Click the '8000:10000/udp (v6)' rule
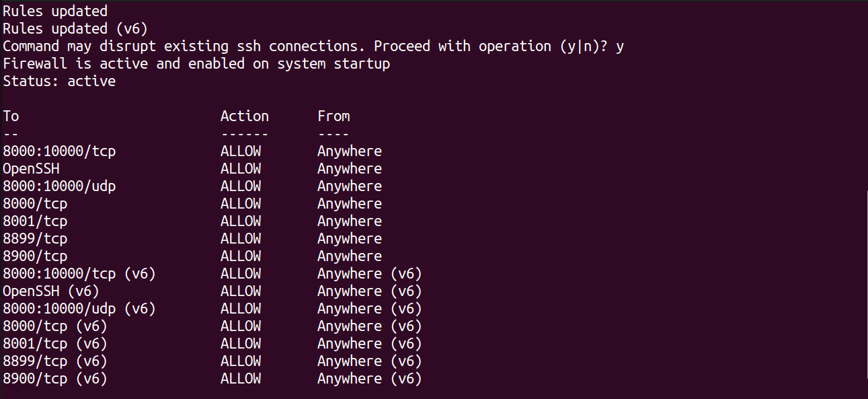This screenshot has width=868, height=399. click(x=79, y=309)
